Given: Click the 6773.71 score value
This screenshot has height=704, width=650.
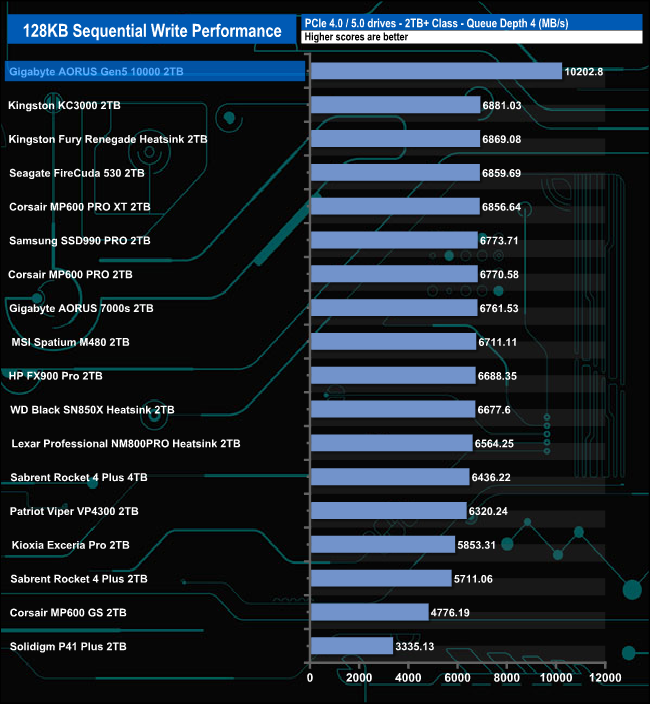Looking at the screenshot, I should 499,241.
